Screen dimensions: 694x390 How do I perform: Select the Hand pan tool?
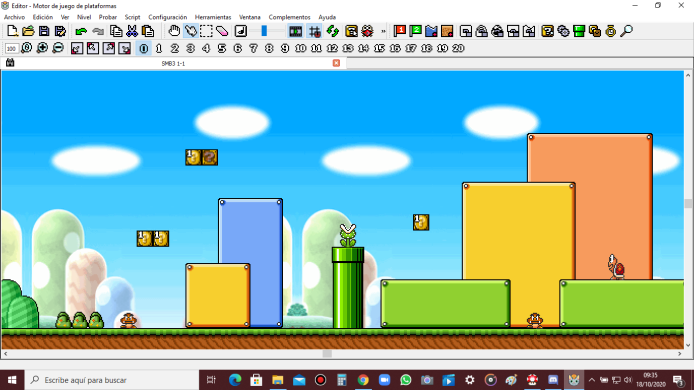(x=174, y=31)
